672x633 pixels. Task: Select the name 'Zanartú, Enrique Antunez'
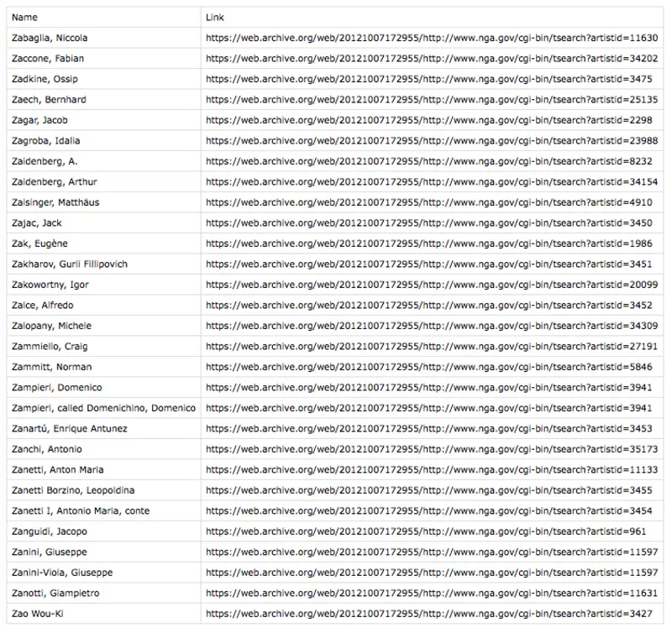(70, 429)
